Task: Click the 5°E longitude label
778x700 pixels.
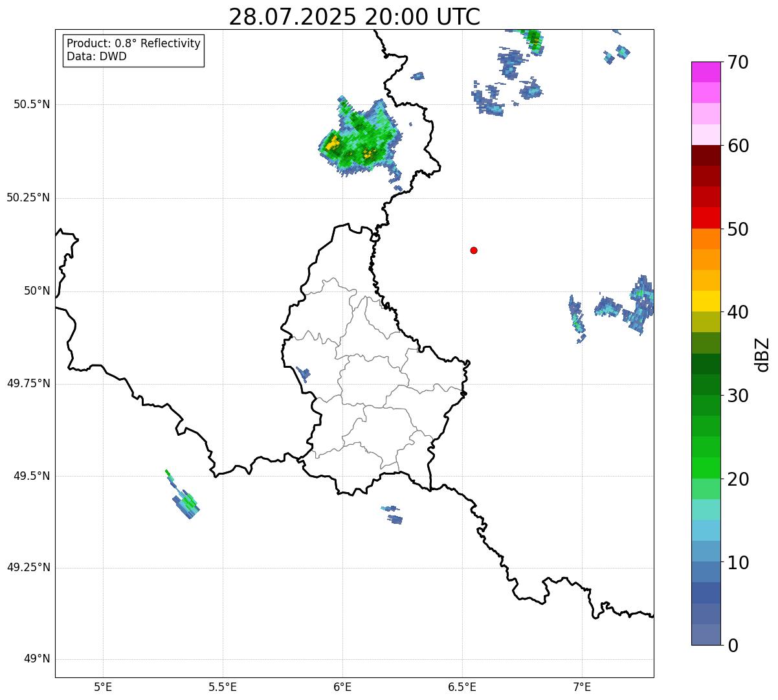Action: point(103,686)
